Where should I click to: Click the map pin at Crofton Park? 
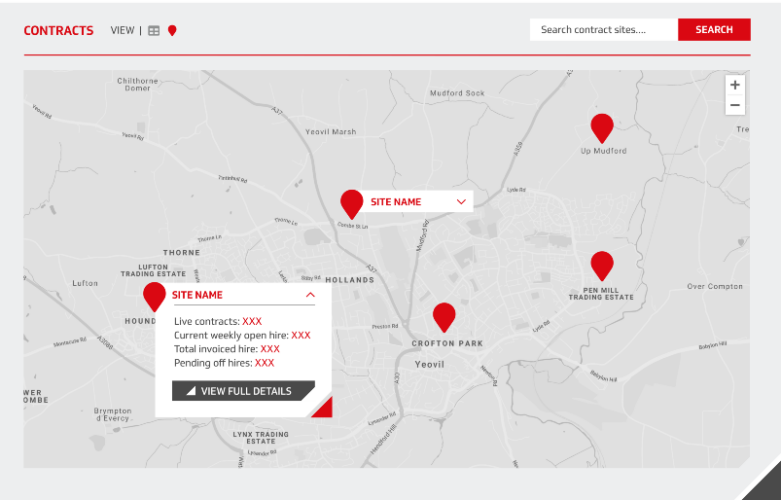444,316
